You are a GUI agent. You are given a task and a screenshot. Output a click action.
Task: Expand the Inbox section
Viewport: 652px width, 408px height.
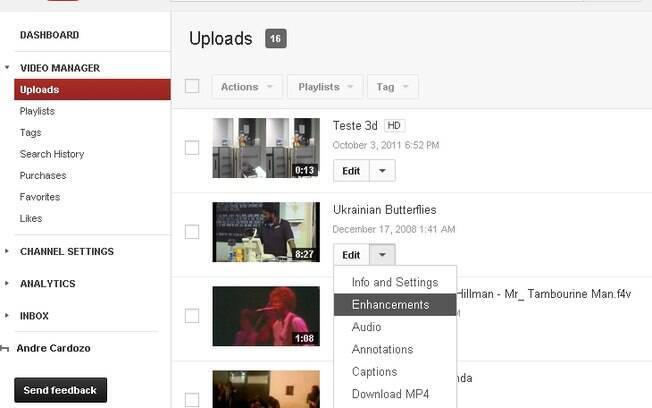pyautogui.click(x=7, y=316)
